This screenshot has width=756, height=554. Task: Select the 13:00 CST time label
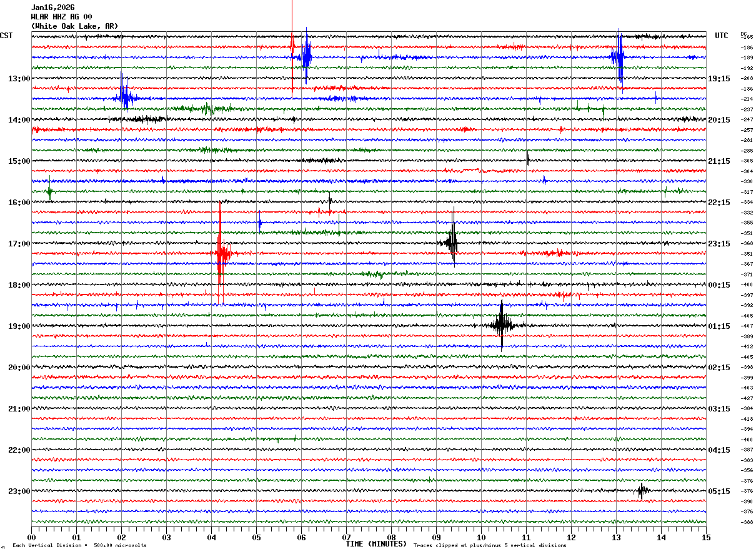[19, 79]
